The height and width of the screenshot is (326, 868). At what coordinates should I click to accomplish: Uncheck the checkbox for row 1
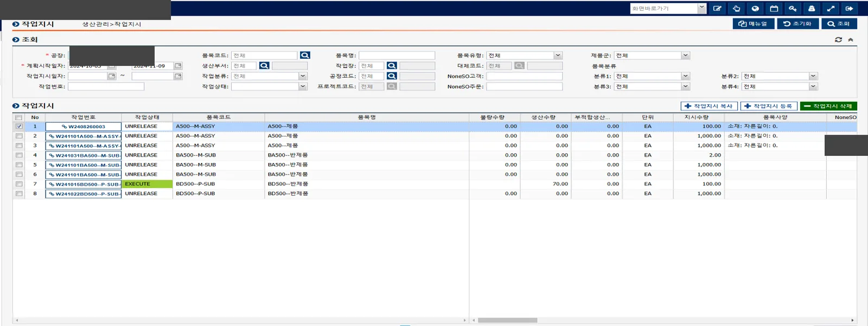19,126
